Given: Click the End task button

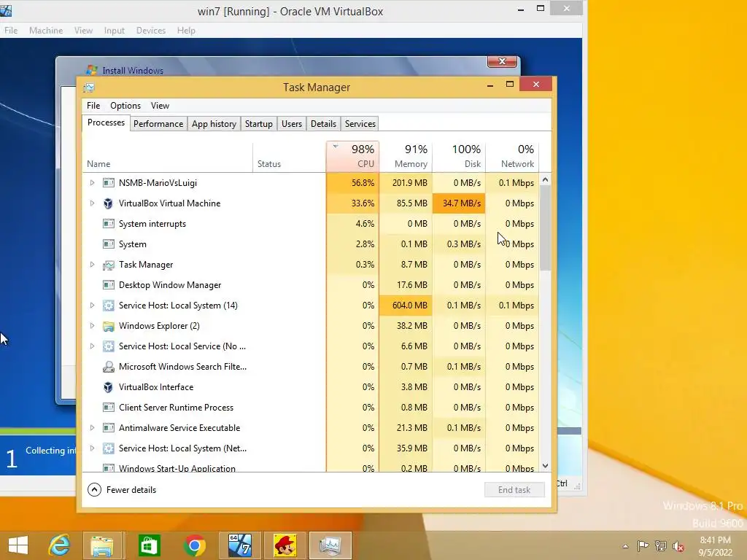Looking at the screenshot, I should click(x=514, y=490).
